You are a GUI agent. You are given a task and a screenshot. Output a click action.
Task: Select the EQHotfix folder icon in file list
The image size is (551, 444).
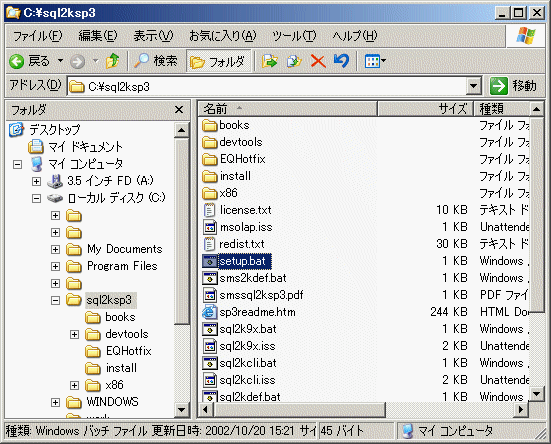[210, 159]
